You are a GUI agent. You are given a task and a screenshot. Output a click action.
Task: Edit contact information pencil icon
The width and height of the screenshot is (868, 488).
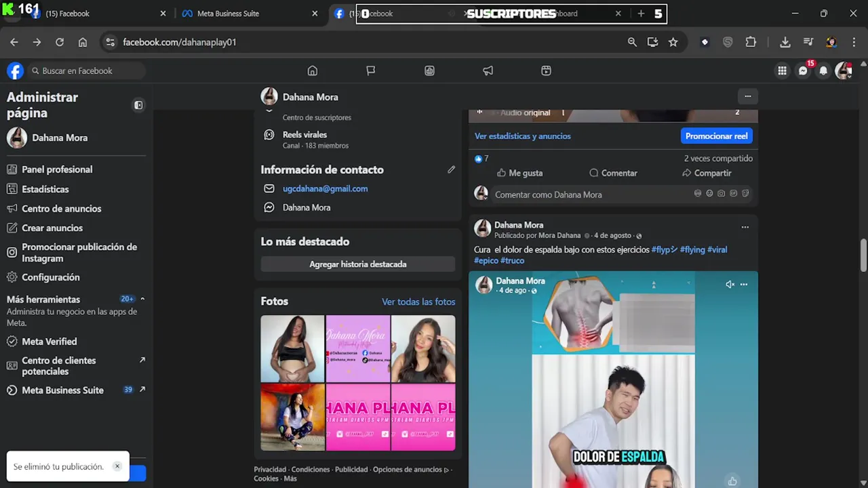451,169
